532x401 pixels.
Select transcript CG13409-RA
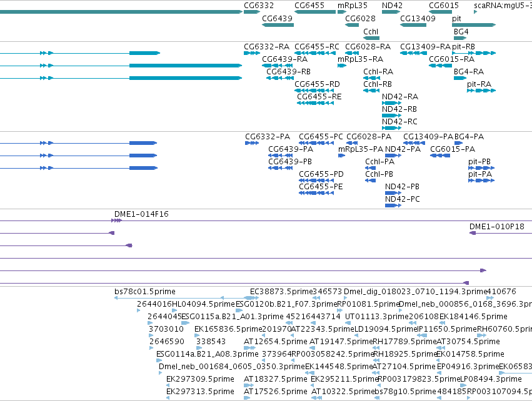pos(425,46)
